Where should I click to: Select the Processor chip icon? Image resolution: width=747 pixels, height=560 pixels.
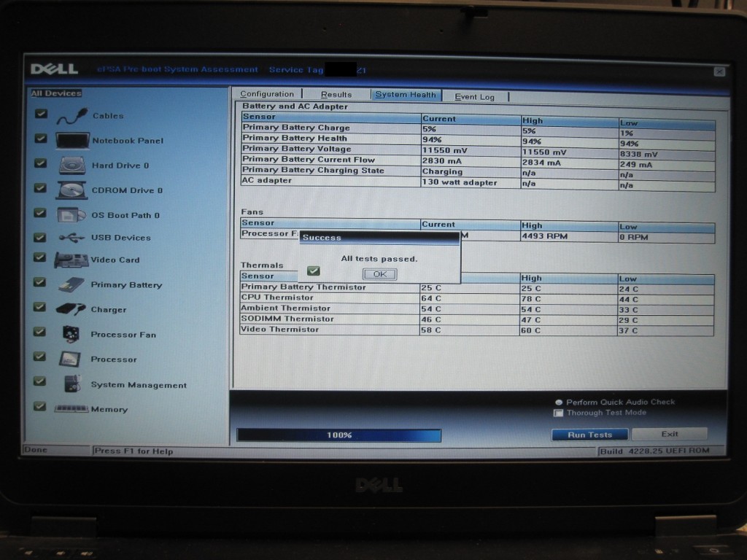pos(70,359)
